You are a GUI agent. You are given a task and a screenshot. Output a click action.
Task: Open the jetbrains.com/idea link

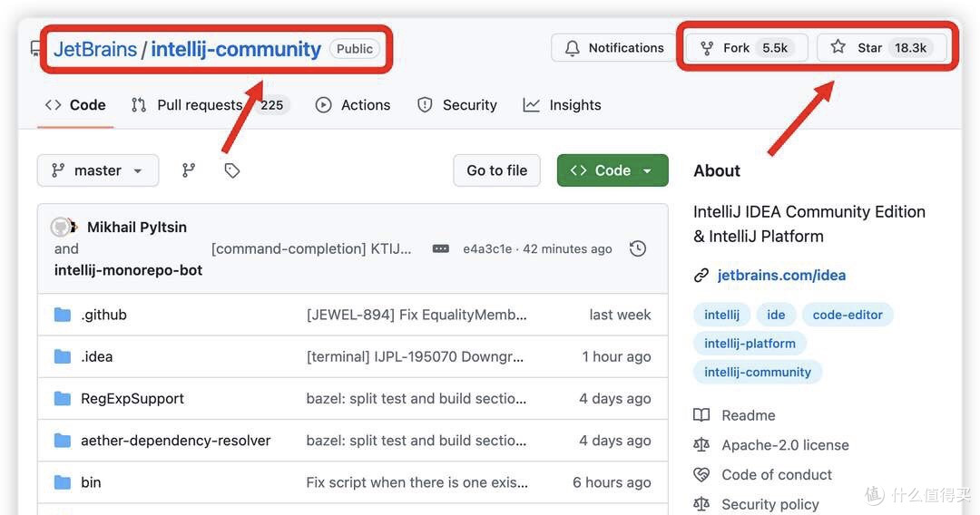pos(781,276)
